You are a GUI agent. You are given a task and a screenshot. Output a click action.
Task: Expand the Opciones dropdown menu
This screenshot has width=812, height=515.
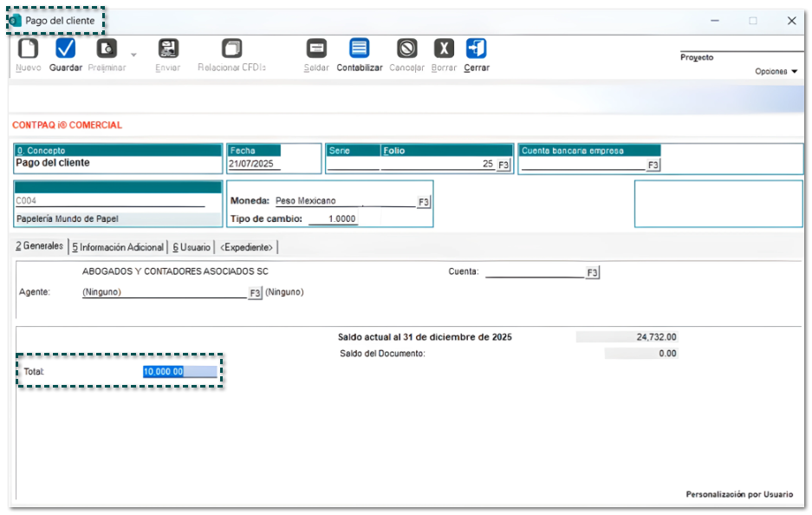pyautogui.click(x=776, y=72)
